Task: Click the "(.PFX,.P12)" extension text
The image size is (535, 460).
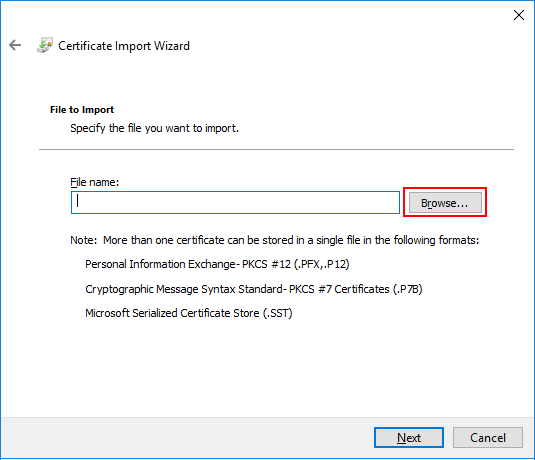Action: click(322, 264)
